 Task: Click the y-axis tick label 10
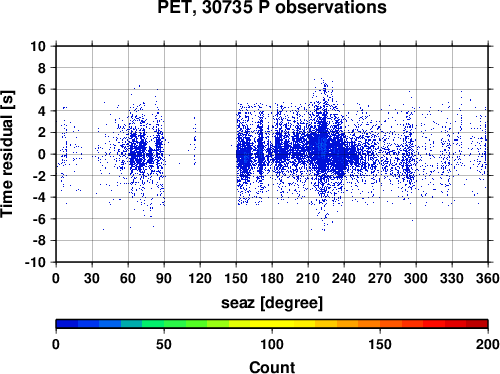click(38, 46)
